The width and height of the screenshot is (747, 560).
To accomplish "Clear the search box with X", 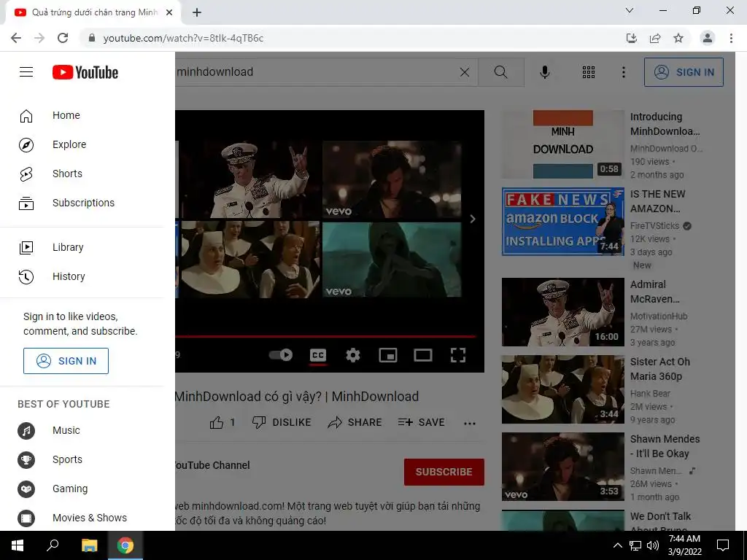I will click(x=465, y=72).
